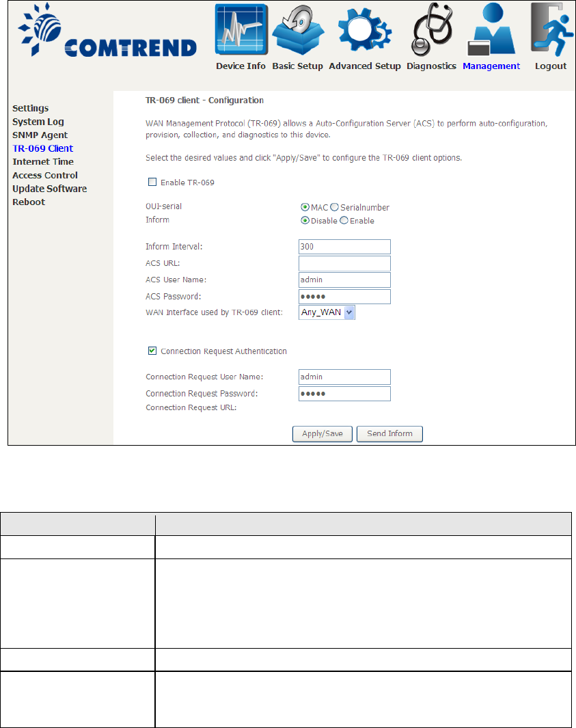
Task: Open Access Control in the sidebar
Action: coord(45,175)
